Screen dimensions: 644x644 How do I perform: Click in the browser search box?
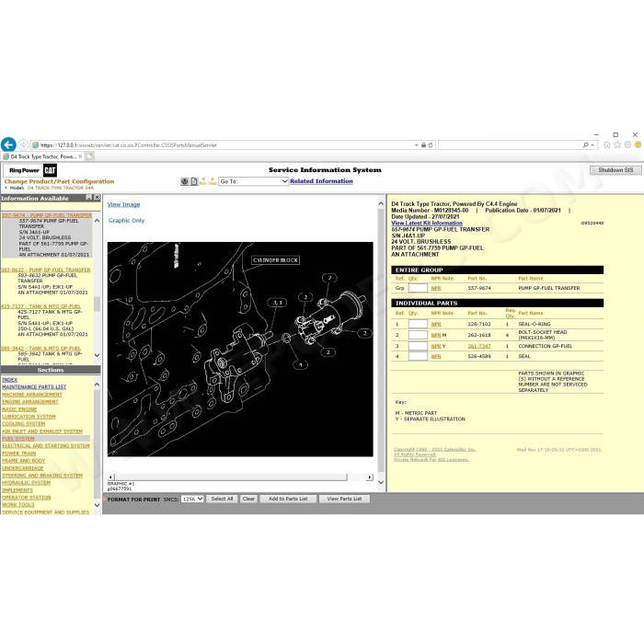coord(510,145)
